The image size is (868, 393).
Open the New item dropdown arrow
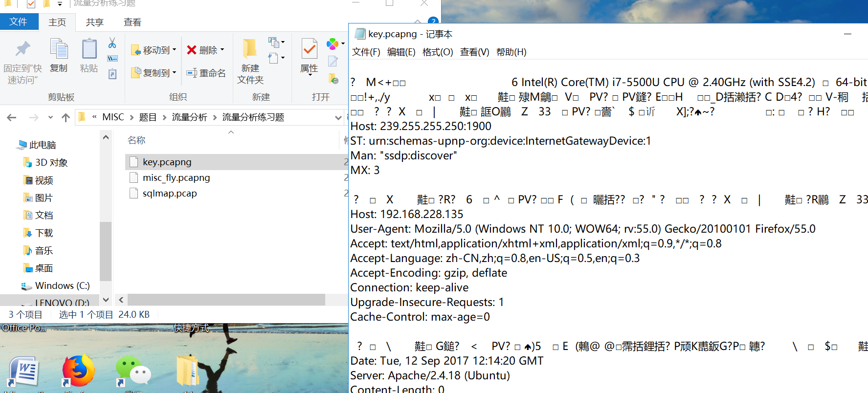tap(283, 43)
